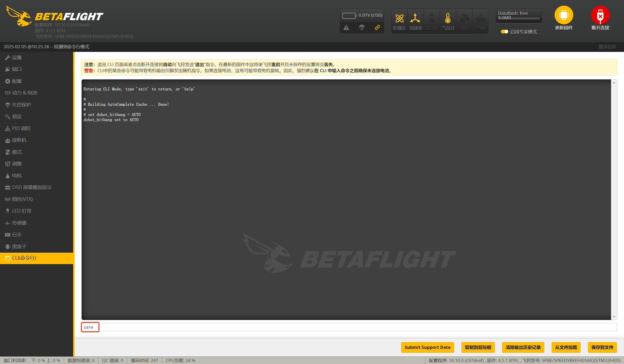Click the CLI output scrollbar down arrow
Image resolution: width=624 pixels, height=364 pixels.
click(614, 317)
